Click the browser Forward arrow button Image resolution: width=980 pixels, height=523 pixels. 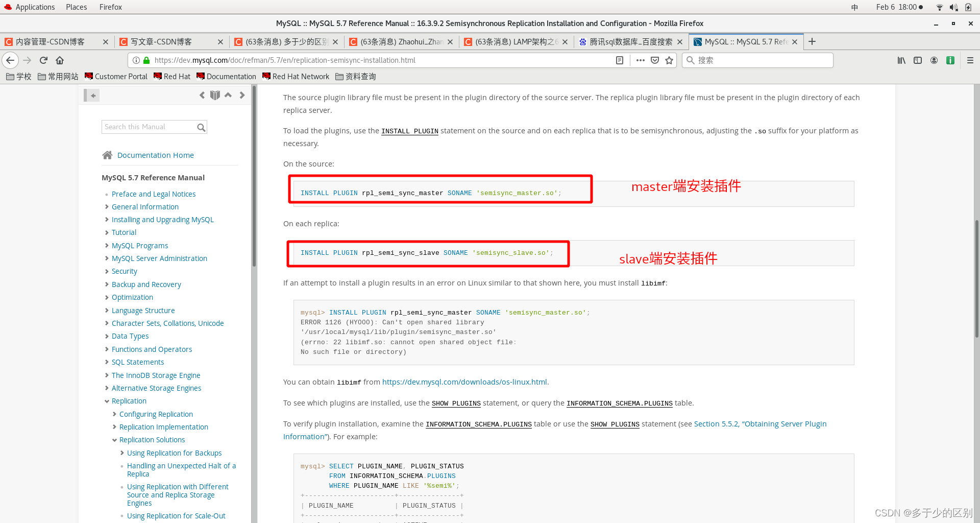pyautogui.click(x=27, y=60)
